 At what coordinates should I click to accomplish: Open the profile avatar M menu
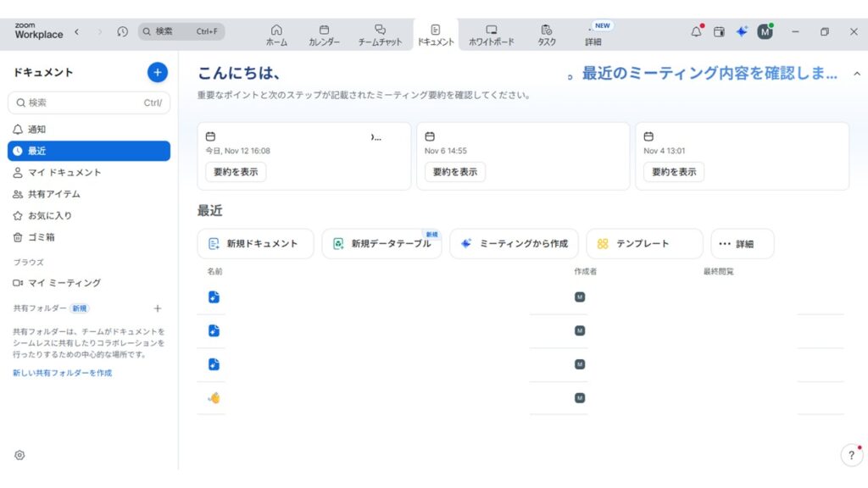click(765, 32)
